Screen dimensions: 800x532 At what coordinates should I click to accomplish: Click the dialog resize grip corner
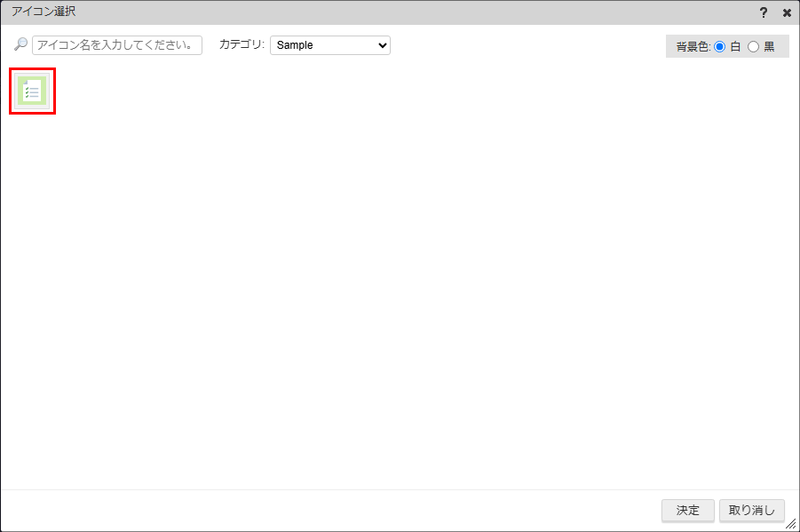pyautogui.click(x=791, y=523)
